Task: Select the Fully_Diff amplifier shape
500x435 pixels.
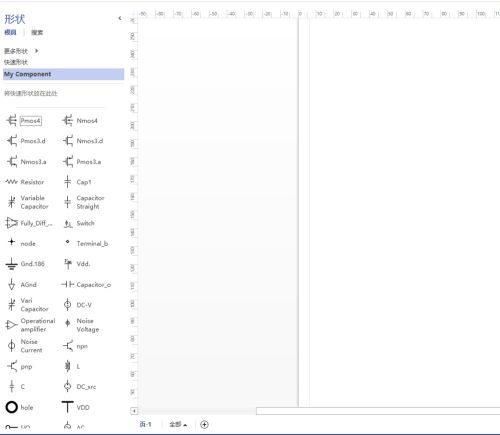Action: click(x=29, y=223)
